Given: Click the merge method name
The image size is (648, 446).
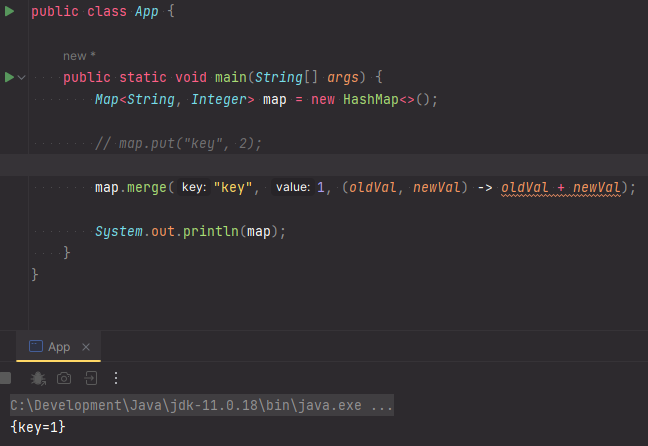Looking at the screenshot, I should point(147,188).
